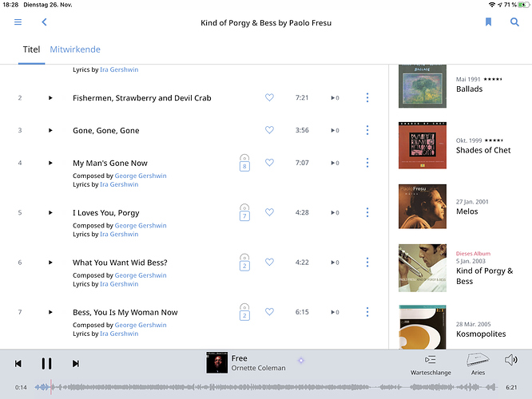Open the search magnifier
This screenshot has height=399, width=532.
pyautogui.click(x=514, y=22)
